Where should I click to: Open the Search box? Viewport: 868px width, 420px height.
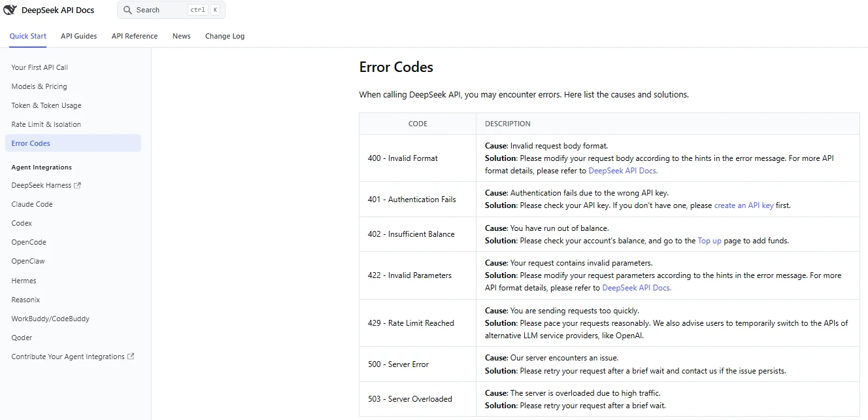[171, 10]
